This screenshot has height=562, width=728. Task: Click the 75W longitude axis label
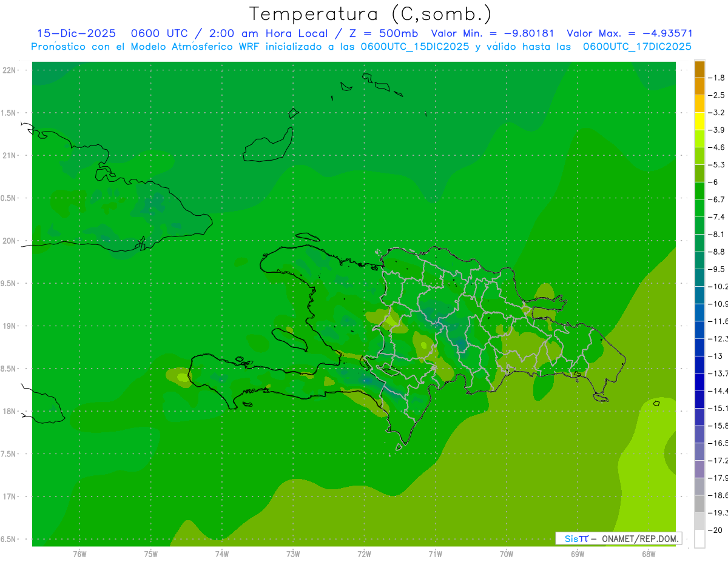tap(151, 554)
